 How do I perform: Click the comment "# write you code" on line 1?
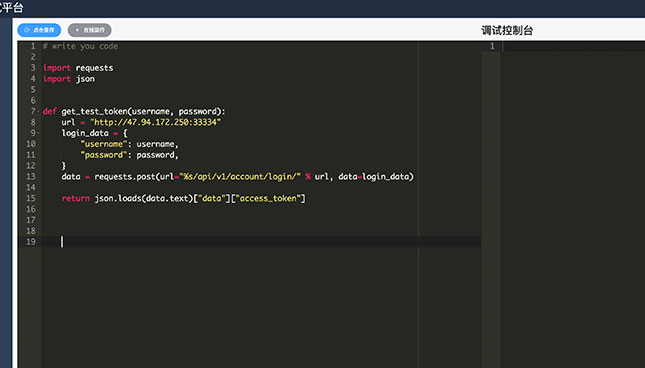click(x=80, y=46)
